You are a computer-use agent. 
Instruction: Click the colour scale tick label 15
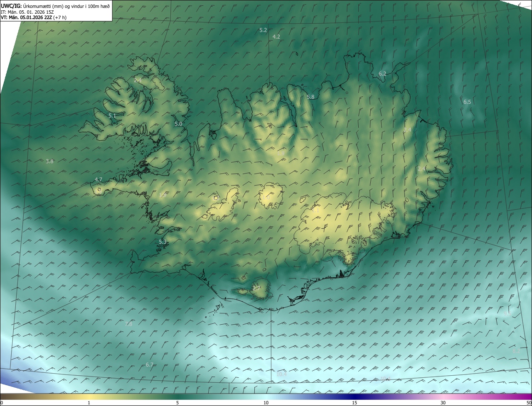[355, 403]
